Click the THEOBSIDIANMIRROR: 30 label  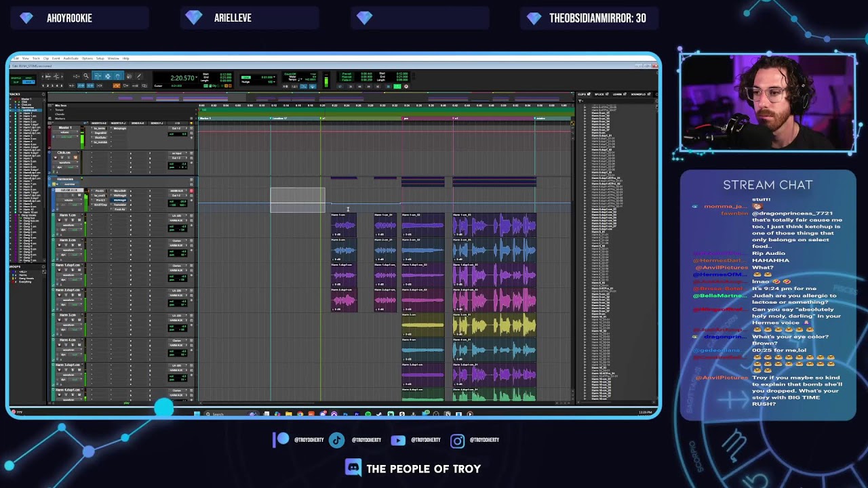[x=597, y=18]
